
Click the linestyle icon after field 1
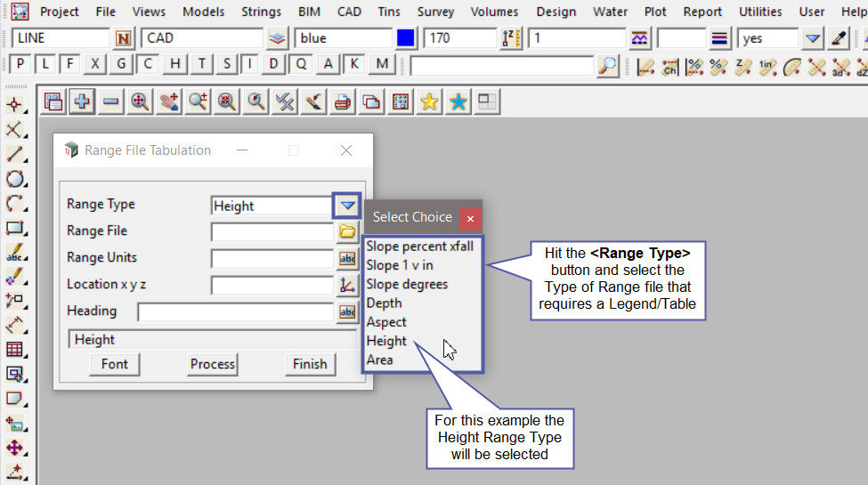pyautogui.click(x=639, y=38)
